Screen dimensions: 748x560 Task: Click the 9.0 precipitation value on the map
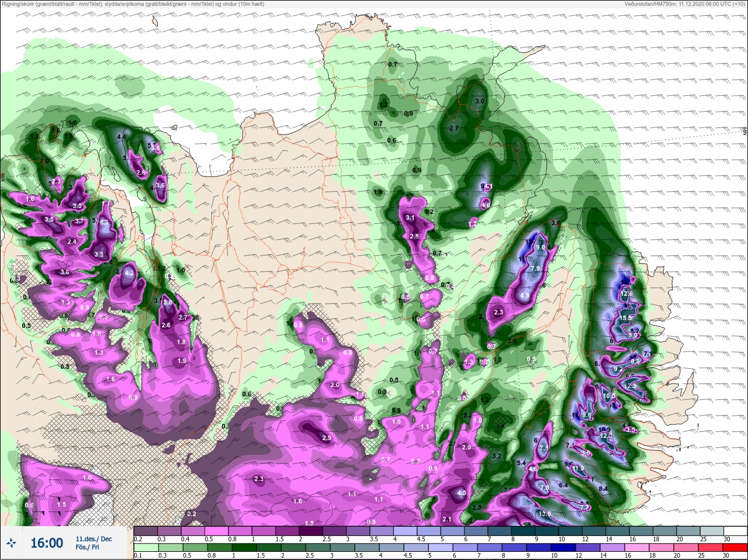[x=541, y=247]
